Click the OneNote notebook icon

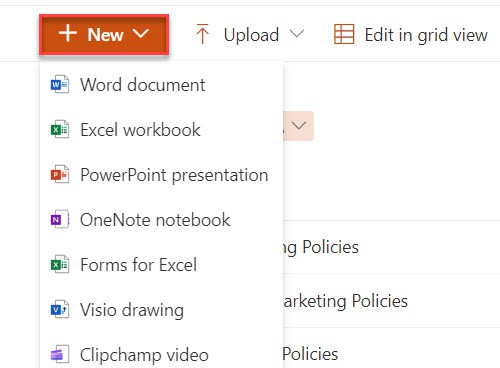tap(60, 220)
